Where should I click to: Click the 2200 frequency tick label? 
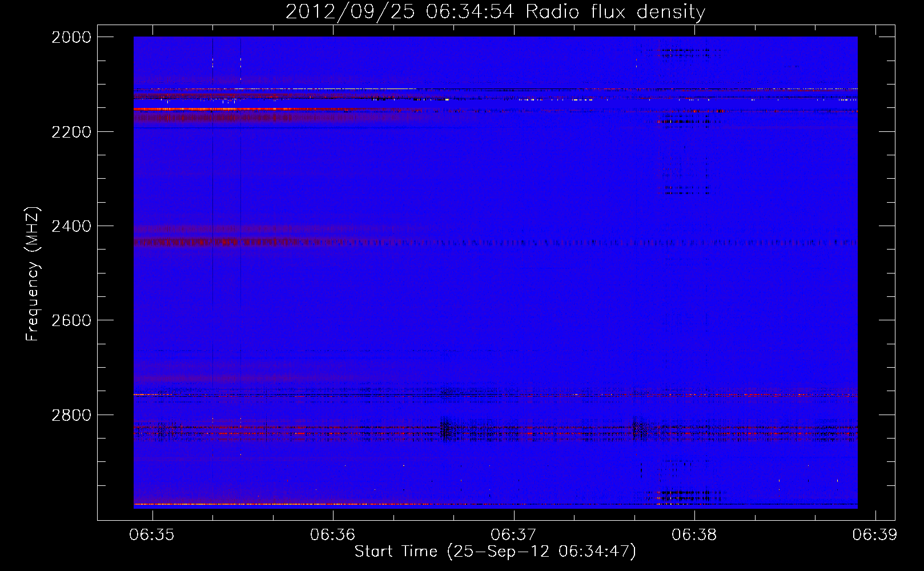coord(71,132)
